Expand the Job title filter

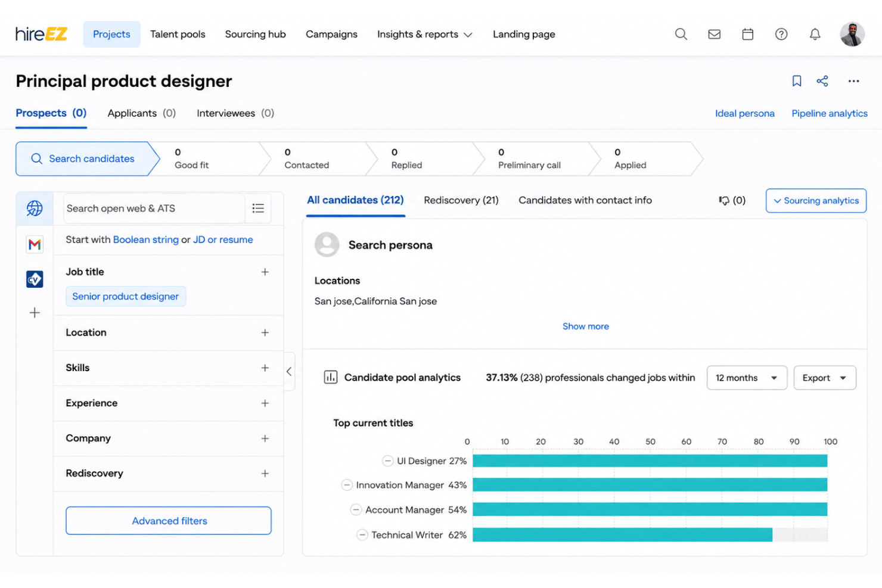coord(265,272)
